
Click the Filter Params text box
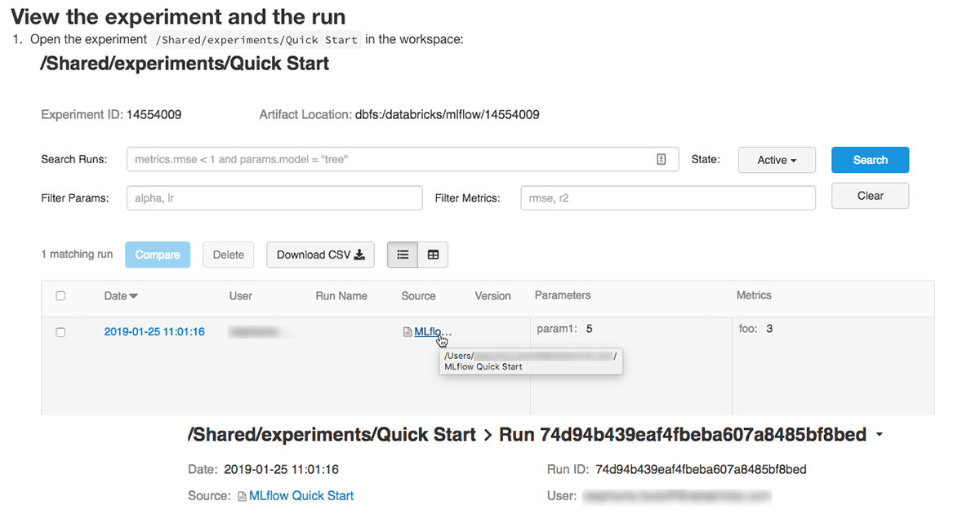(x=274, y=198)
